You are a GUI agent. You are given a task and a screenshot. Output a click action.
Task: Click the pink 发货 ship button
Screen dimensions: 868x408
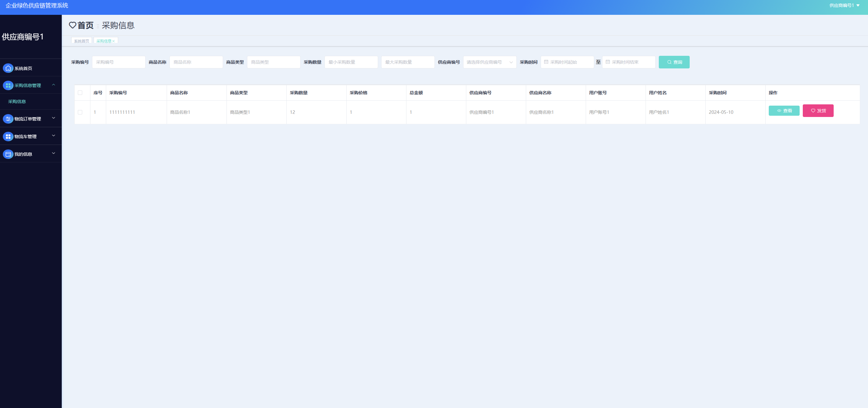[818, 111]
